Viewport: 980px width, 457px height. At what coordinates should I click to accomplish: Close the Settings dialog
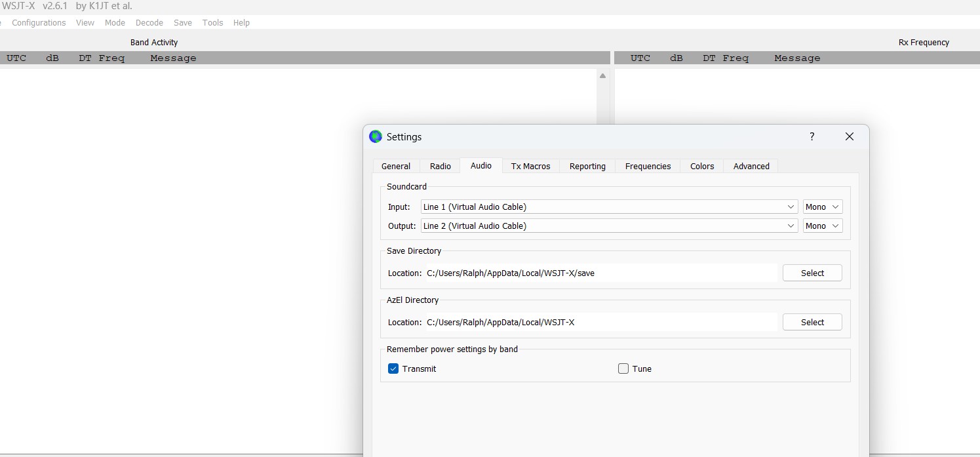(849, 136)
